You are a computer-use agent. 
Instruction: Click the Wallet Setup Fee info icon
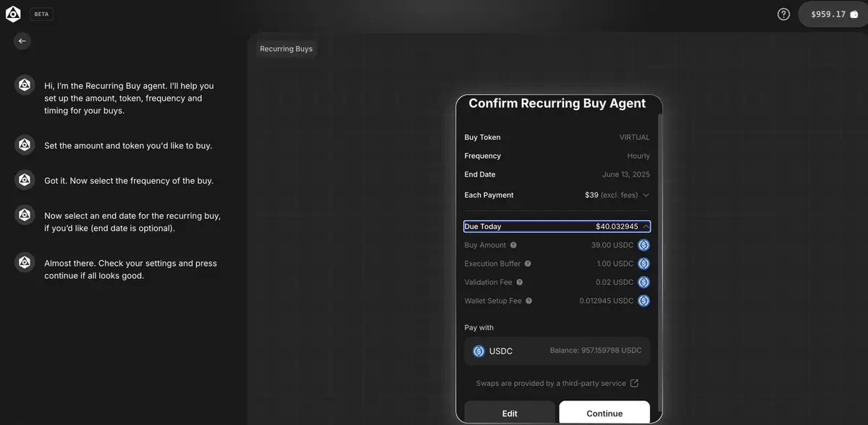point(528,301)
